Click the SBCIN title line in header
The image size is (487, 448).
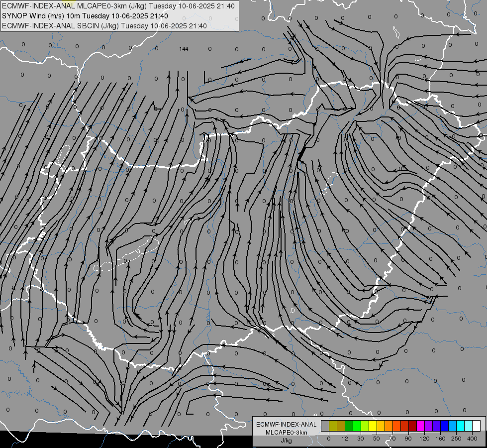(104, 26)
